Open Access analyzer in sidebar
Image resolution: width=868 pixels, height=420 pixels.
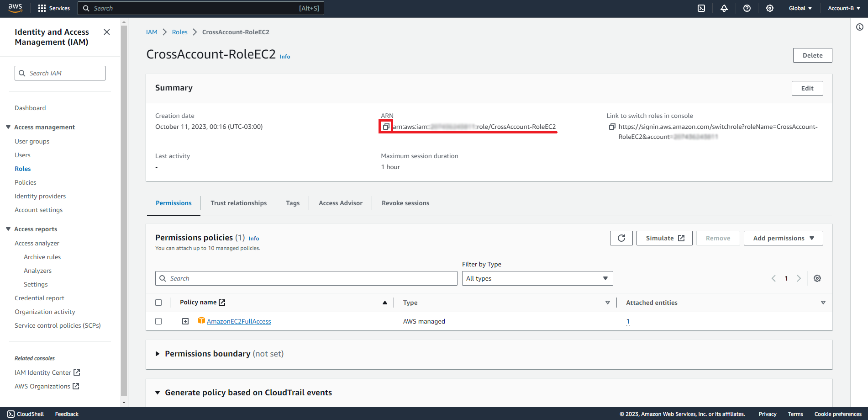(x=37, y=243)
